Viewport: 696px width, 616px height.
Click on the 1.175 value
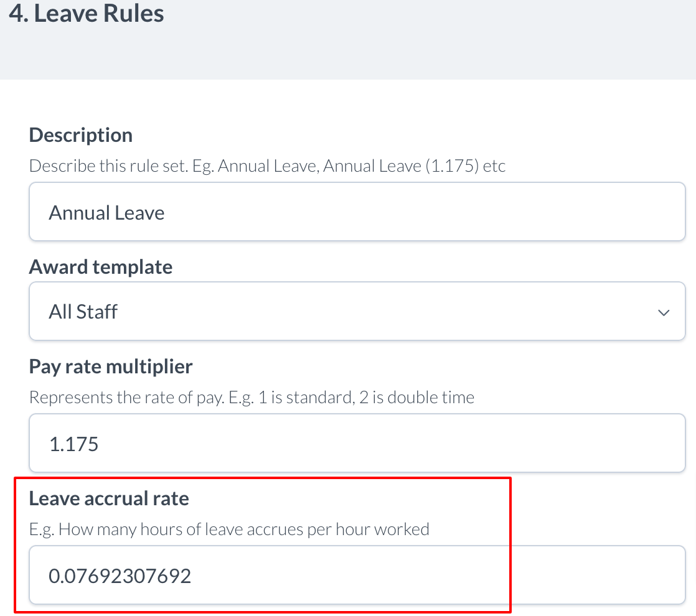[73, 444]
